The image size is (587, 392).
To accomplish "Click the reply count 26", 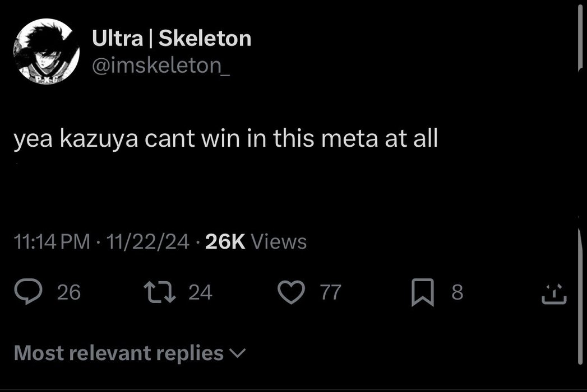I will [x=69, y=292].
